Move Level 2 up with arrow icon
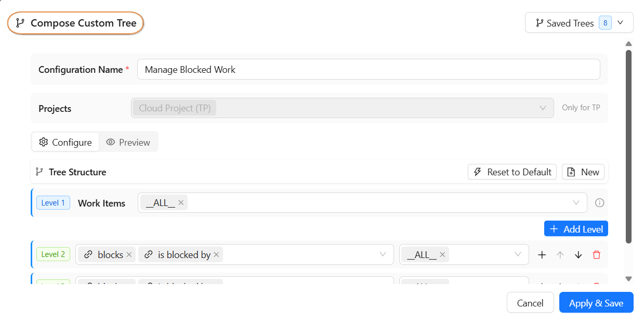This screenshot has width=644, height=321. coord(560,254)
